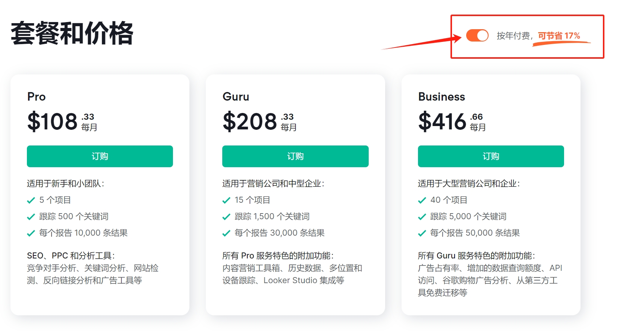
Task: Click the Business plan title
Action: pos(441,97)
